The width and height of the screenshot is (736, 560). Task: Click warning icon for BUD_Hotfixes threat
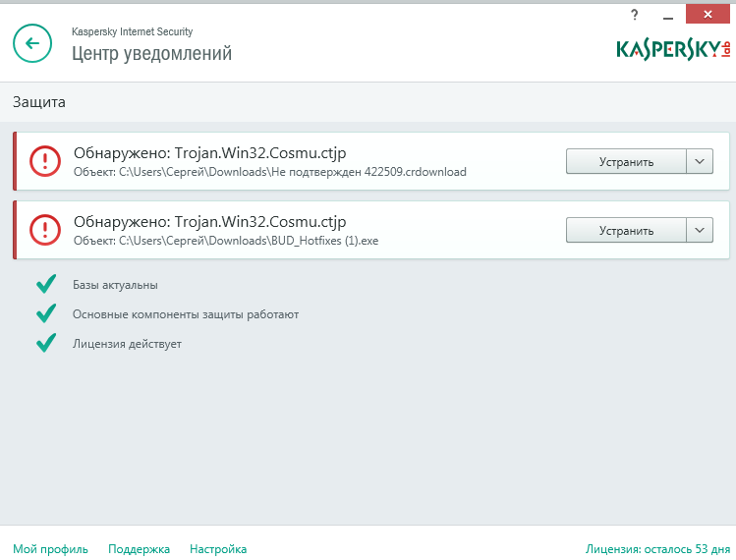tap(45, 230)
